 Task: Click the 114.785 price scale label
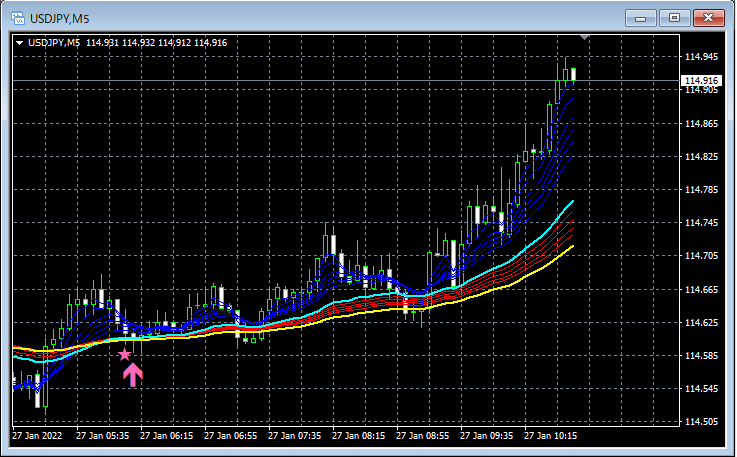pos(701,190)
